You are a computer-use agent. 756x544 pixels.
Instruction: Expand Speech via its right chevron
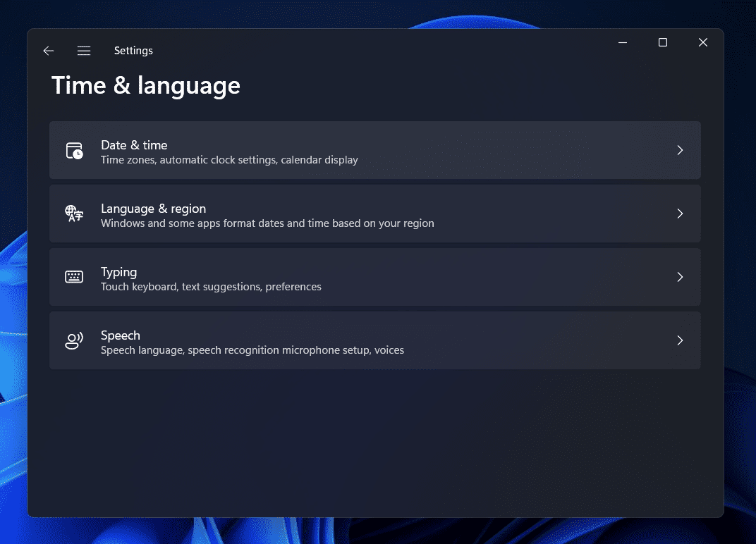click(680, 340)
